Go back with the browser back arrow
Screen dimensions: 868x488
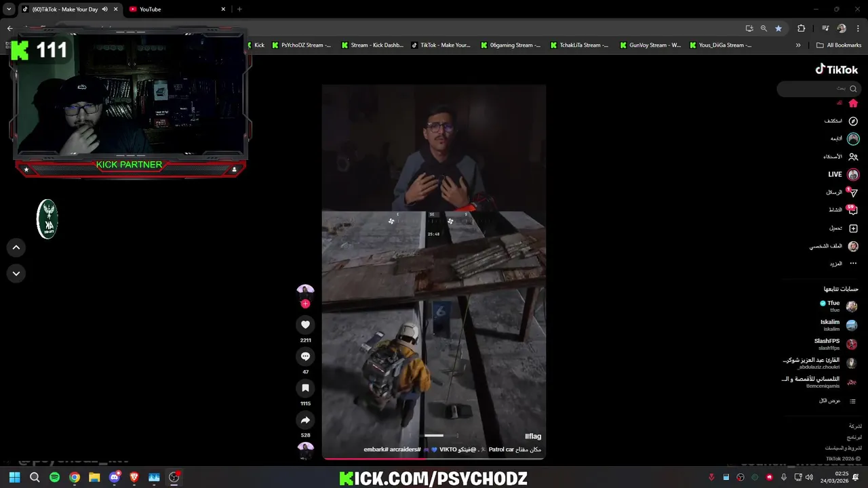tap(9, 28)
